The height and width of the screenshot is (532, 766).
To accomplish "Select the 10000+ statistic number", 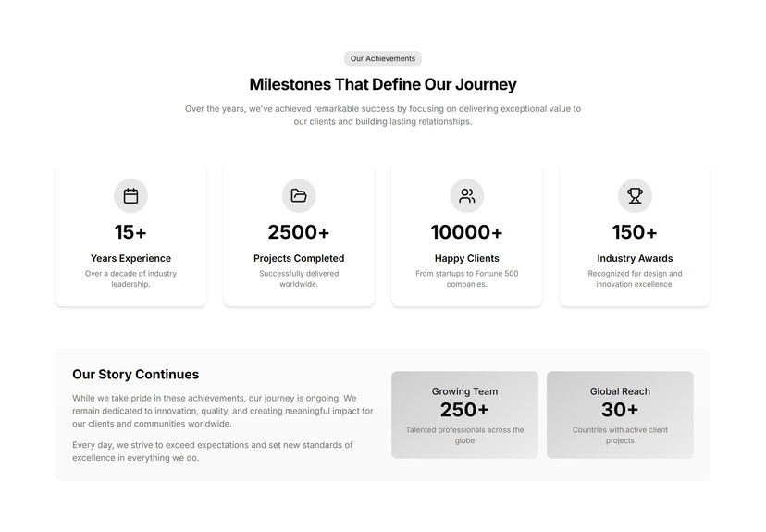I will pyautogui.click(x=466, y=232).
